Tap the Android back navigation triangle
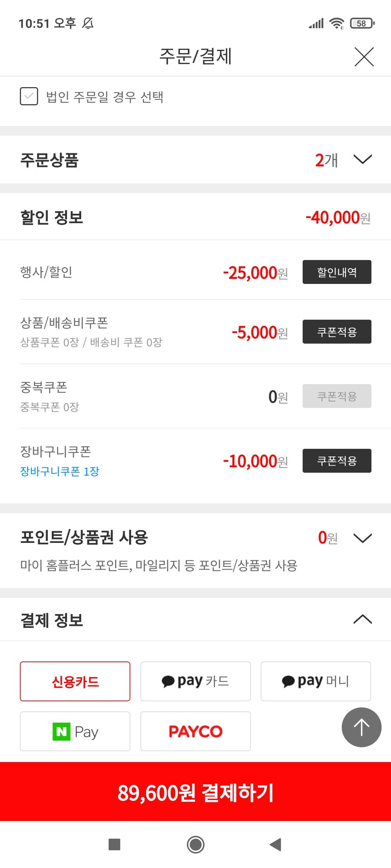Viewport: 391px width, 868px height. pyautogui.click(x=276, y=844)
